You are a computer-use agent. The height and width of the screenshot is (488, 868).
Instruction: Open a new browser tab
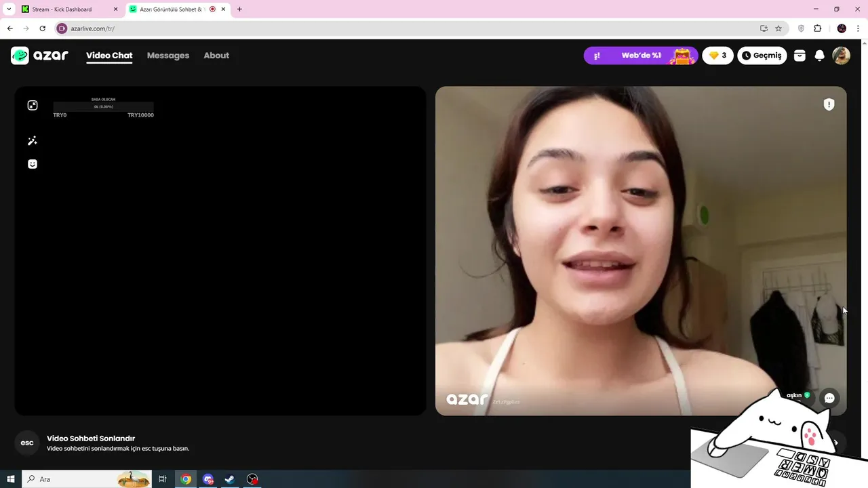click(239, 9)
